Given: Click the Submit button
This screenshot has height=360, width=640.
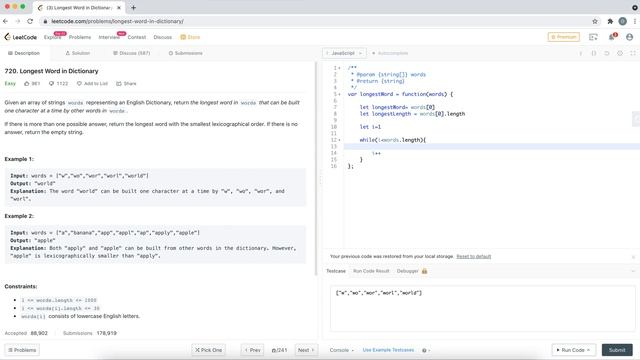Looking at the screenshot, I should [617, 350].
